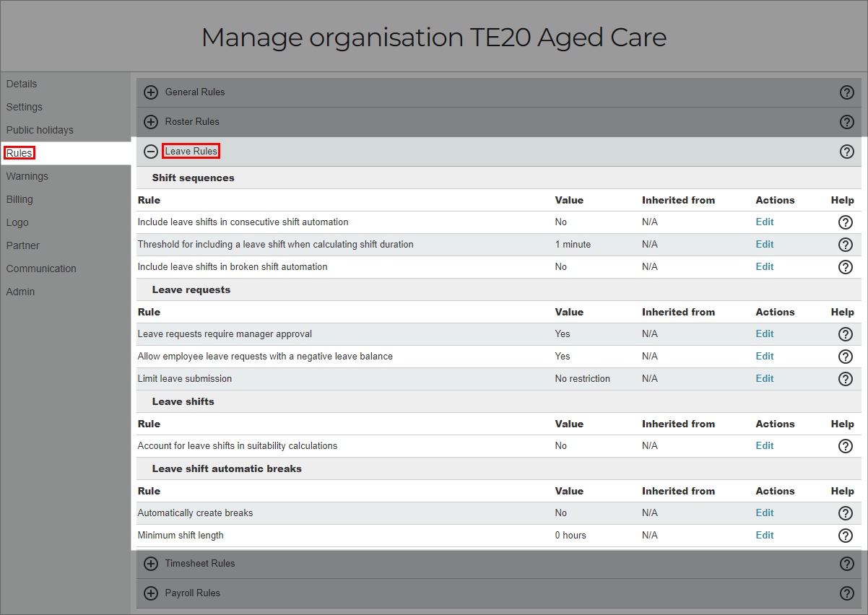Click 'Automatically create breaks' rule name
The image size is (868, 615).
(195, 512)
